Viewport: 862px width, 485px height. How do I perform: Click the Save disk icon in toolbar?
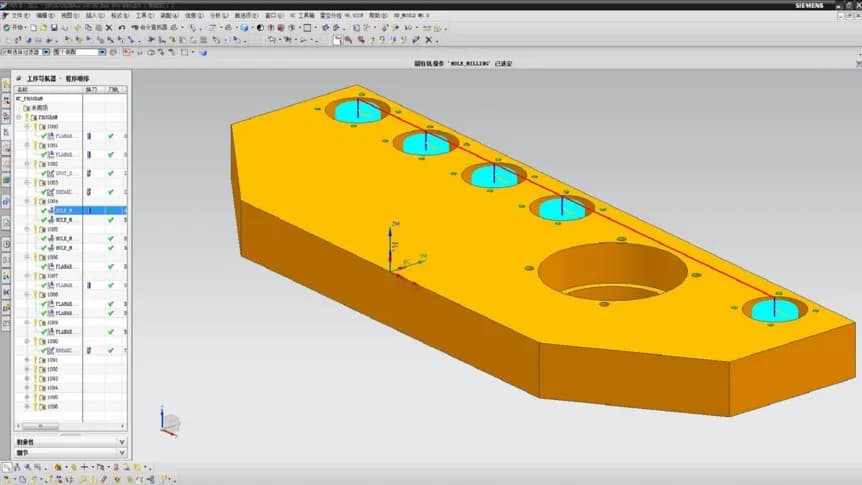coord(54,27)
